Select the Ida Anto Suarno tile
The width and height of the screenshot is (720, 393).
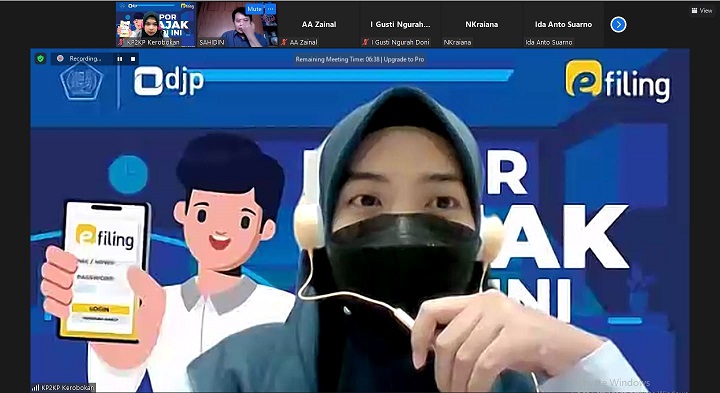click(x=563, y=24)
